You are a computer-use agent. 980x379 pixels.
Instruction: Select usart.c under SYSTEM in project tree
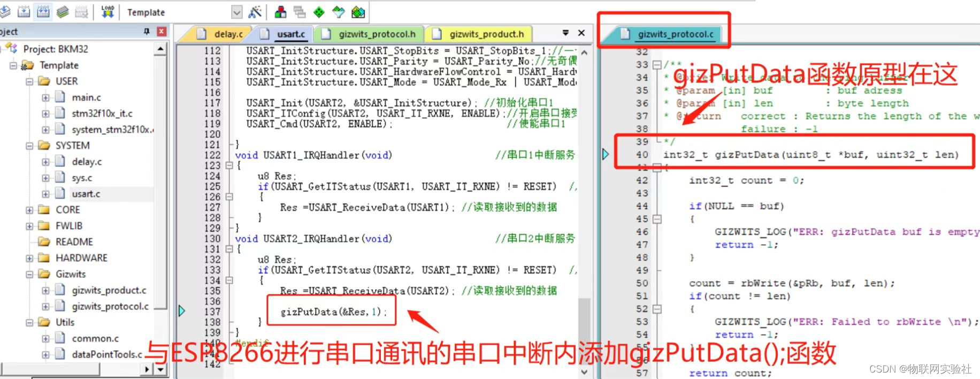coord(86,194)
